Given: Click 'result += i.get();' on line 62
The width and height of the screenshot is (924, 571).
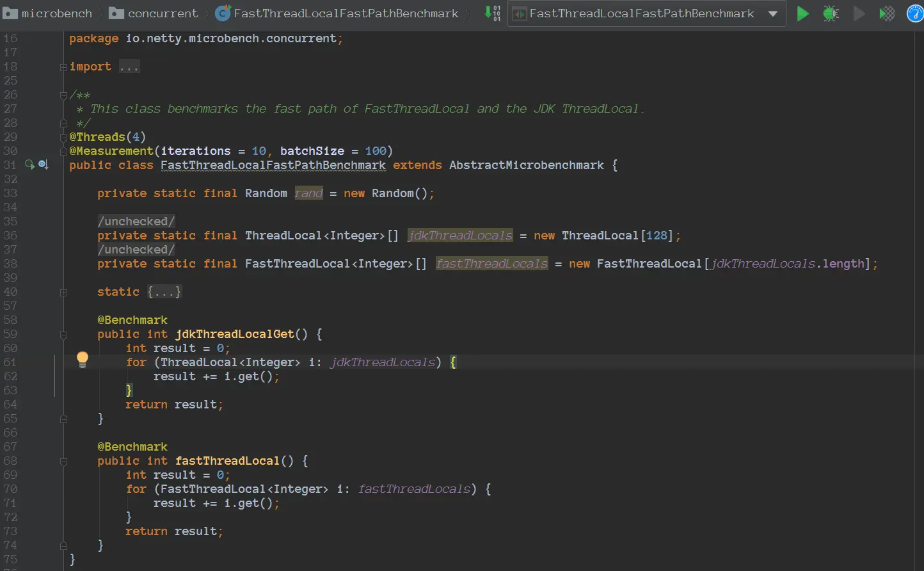Looking at the screenshot, I should 217,376.
